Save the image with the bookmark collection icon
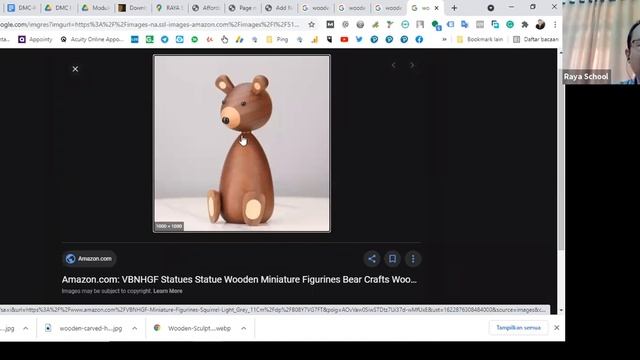640x360 pixels. (392, 259)
